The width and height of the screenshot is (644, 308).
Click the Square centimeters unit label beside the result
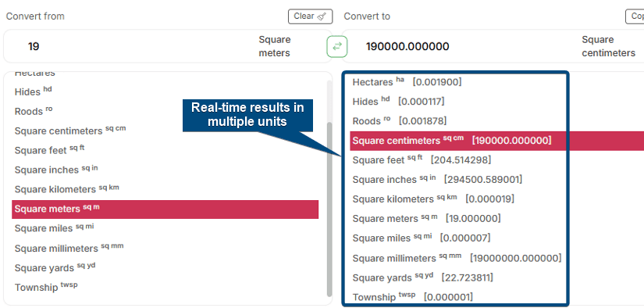point(609,46)
